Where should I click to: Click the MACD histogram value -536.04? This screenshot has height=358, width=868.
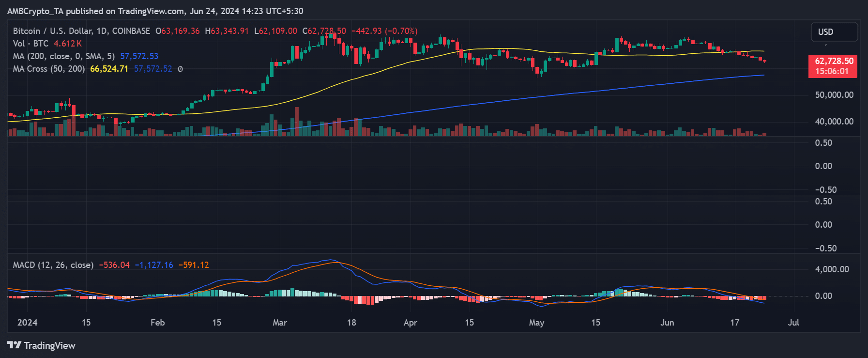(x=114, y=265)
